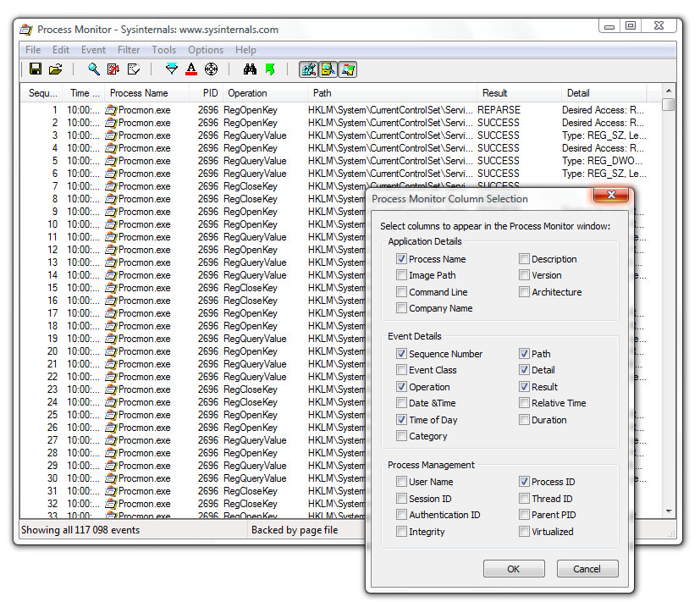Enable the Description column checkbox

[524, 259]
